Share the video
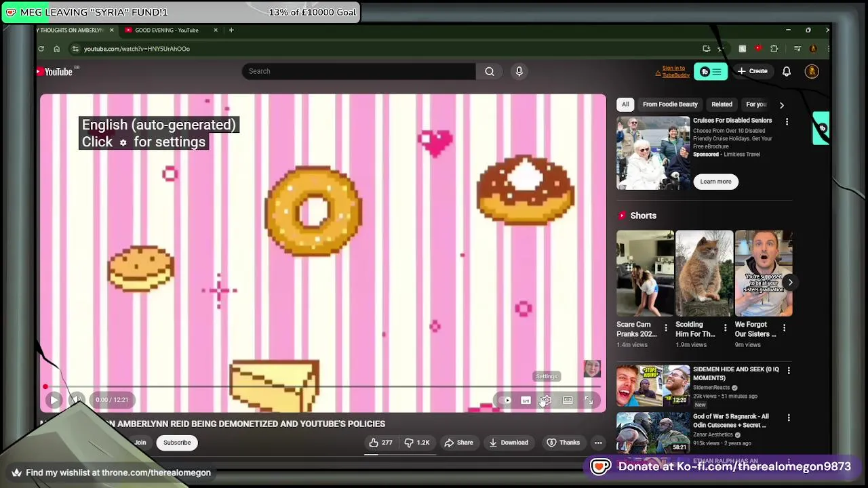This screenshot has width=868, height=488. point(458,443)
